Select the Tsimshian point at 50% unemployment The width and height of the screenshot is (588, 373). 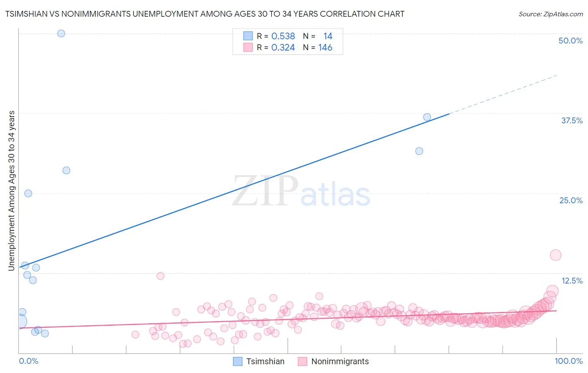[61, 33]
